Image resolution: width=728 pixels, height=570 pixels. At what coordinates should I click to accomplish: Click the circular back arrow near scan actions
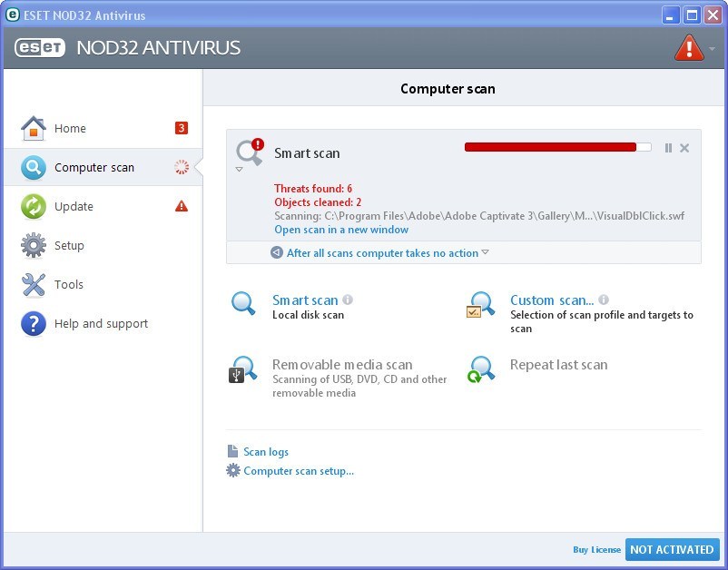point(274,253)
